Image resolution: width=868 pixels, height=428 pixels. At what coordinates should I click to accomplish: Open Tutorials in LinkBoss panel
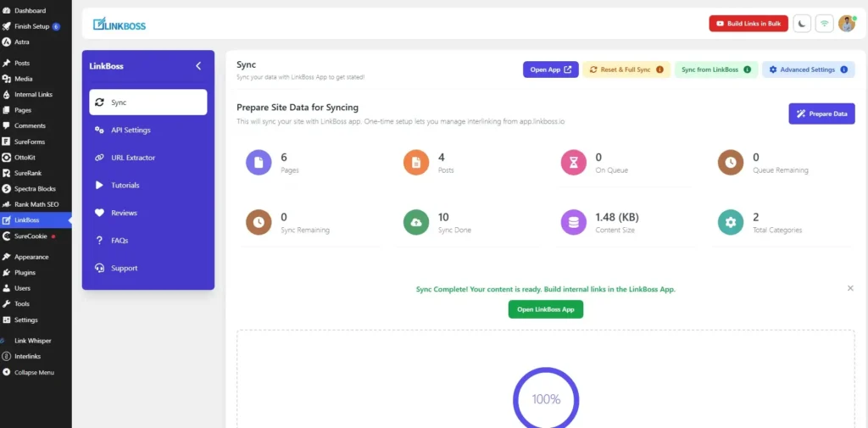pyautogui.click(x=147, y=185)
